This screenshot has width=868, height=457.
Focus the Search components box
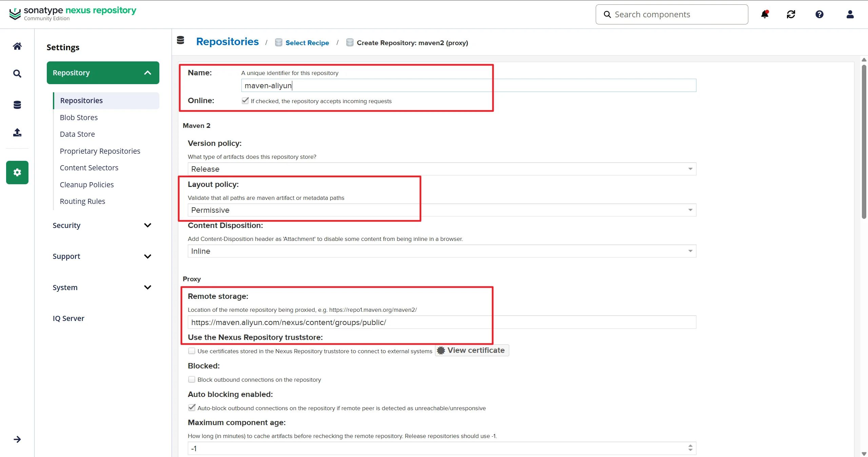[x=672, y=14]
